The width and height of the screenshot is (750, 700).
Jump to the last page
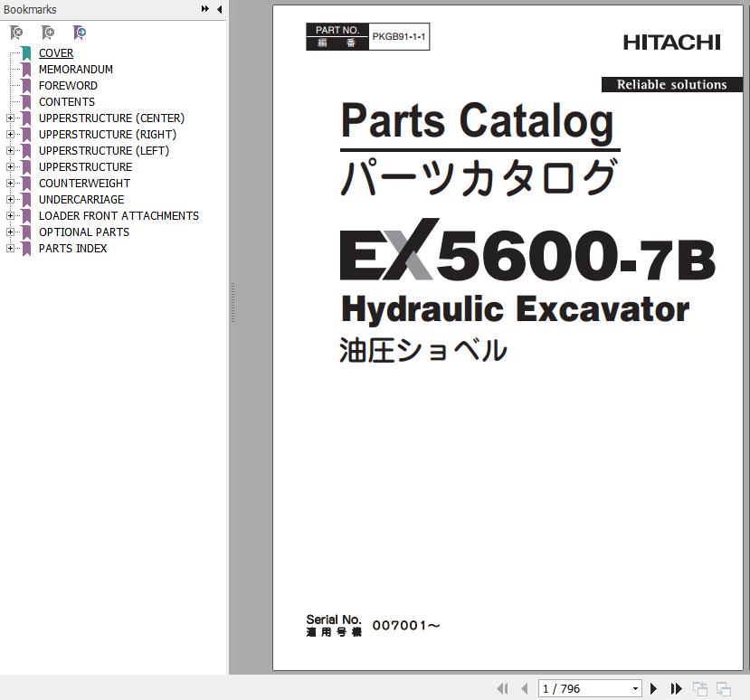click(676, 688)
